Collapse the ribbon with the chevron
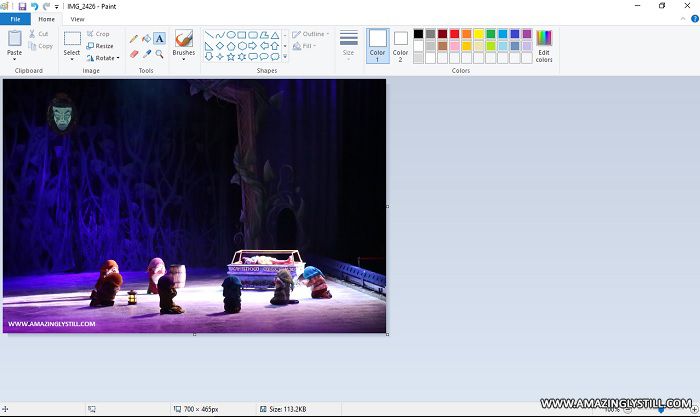The width and height of the screenshot is (700, 417). 683,19
